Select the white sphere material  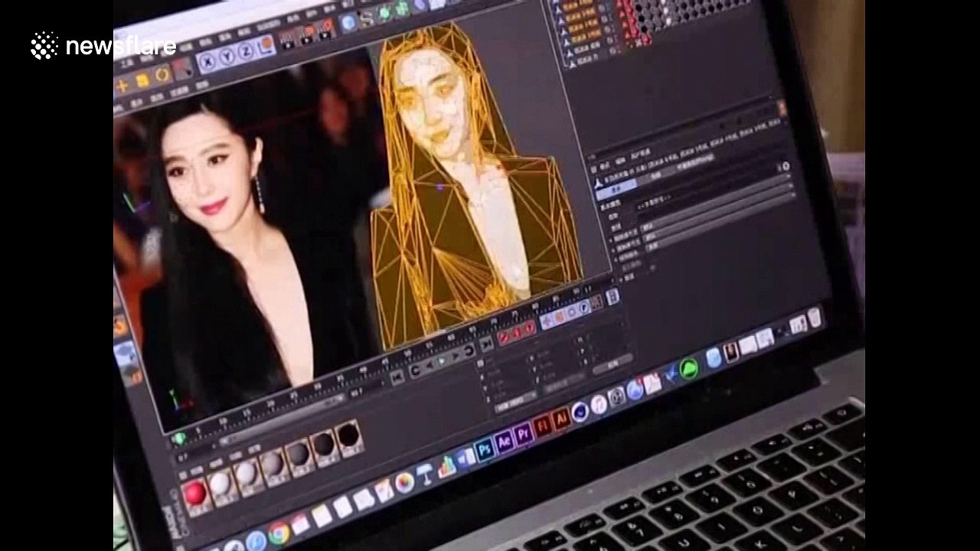[x=220, y=484]
